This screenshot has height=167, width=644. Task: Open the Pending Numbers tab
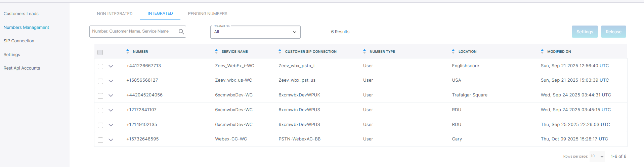click(208, 14)
